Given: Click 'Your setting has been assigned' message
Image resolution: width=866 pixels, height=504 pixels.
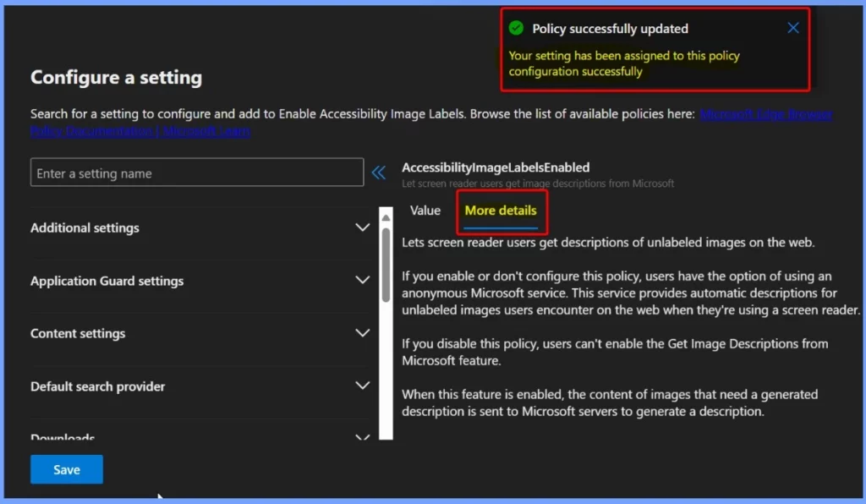Looking at the screenshot, I should click(624, 63).
